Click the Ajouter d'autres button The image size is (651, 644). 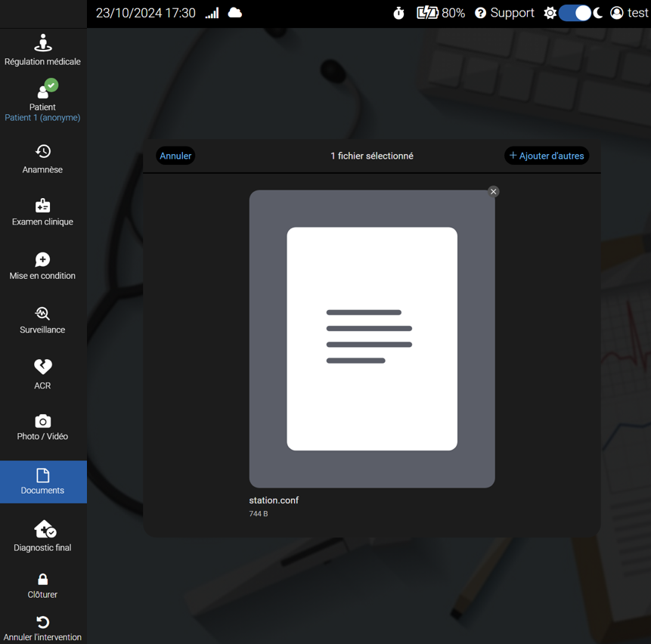547,156
